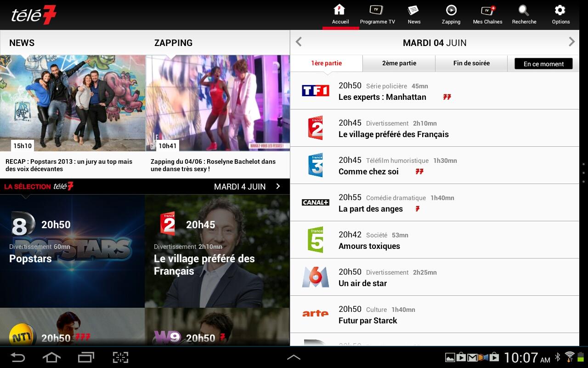Open the Options gear menu

coord(560,15)
